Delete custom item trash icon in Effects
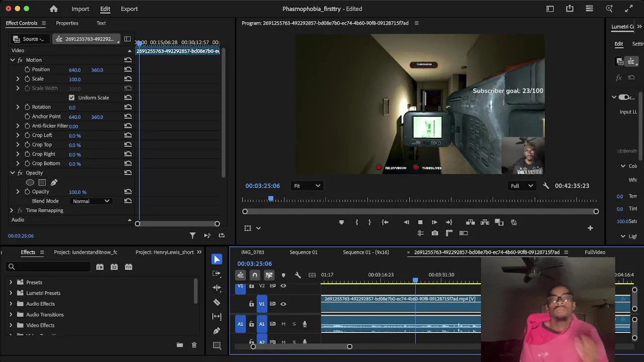 (194, 345)
